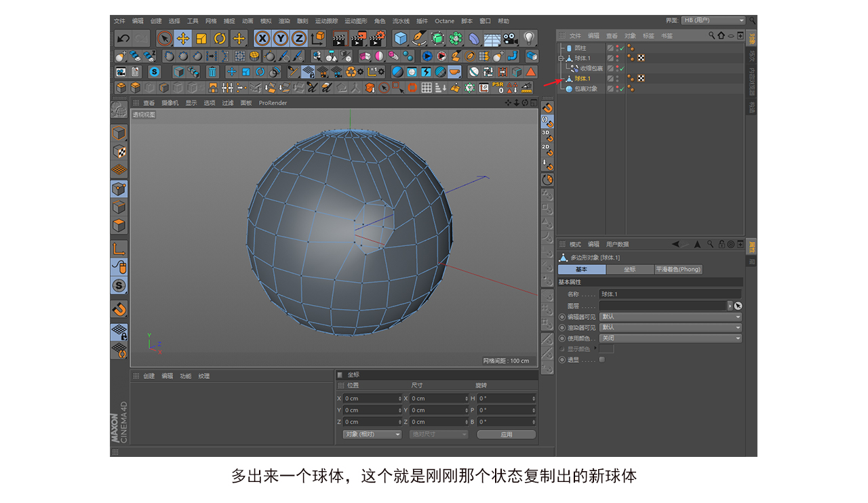Image resolution: width=868 pixels, height=503 pixels.
Task: Open the 对象 (相对) coordinate dropdown
Action: click(x=372, y=435)
